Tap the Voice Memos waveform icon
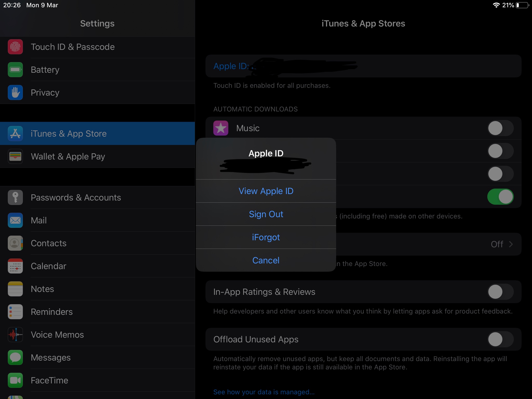Image resolution: width=532 pixels, height=399 pixels. click(15, 335)
